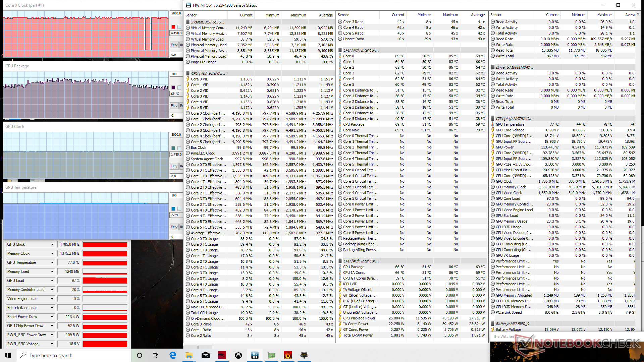Expand the GPU Clock sensor dropdown
Viewport: 644px width, 362px height.
(x=52, y=244)
